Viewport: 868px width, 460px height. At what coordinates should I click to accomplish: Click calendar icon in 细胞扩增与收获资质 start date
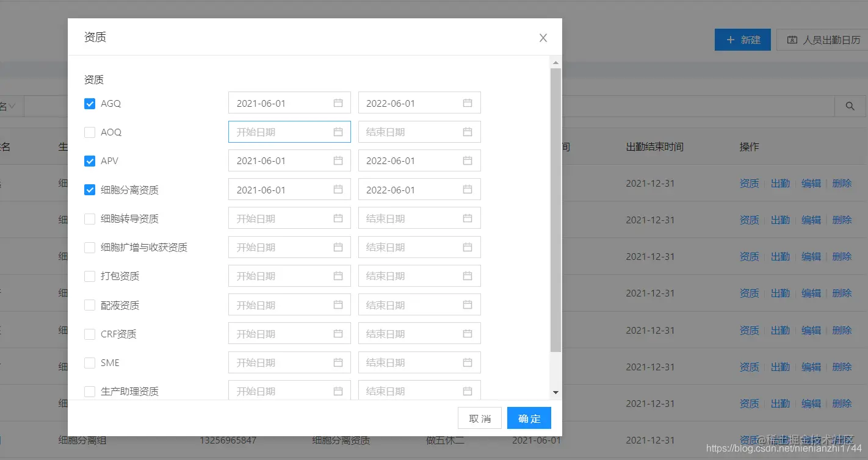point(338,247)
